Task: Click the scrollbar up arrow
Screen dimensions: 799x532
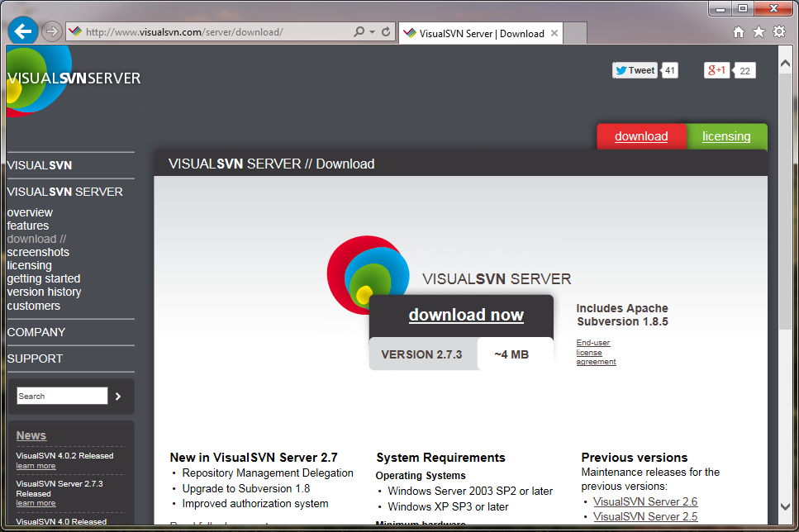Action: pos(785,64)
